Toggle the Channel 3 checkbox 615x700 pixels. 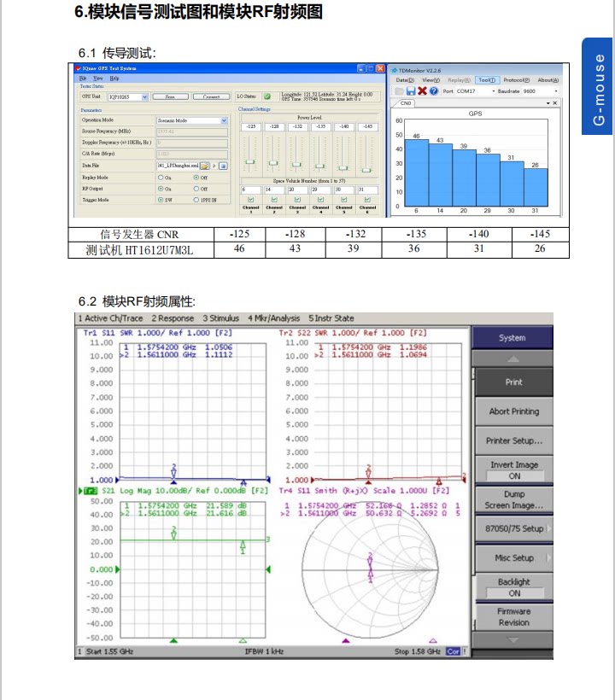pyautogui.click(x=297, y=200)
